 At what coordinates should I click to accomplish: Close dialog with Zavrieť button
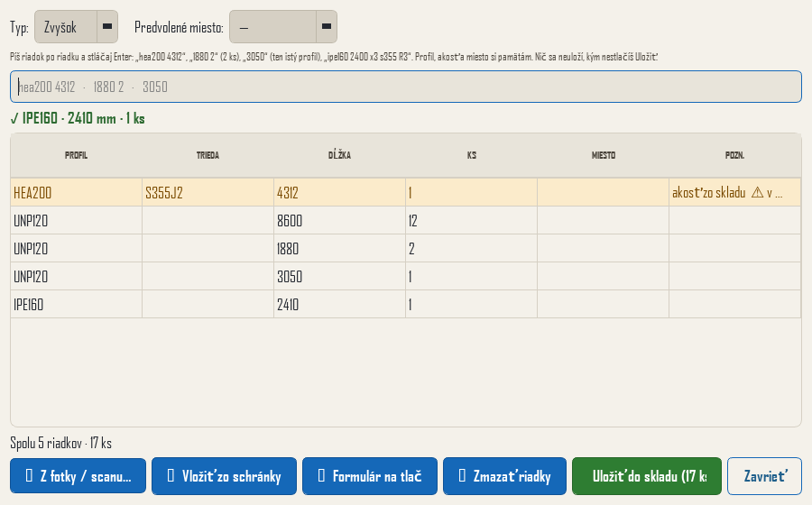tap(765, 476)
